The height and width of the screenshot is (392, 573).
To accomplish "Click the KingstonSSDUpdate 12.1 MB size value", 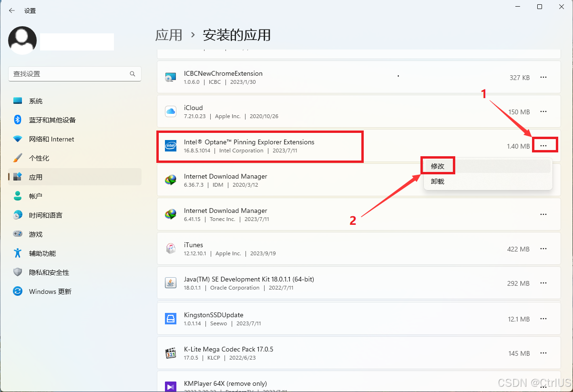I will pyautogui.click(x=519, y=319).
